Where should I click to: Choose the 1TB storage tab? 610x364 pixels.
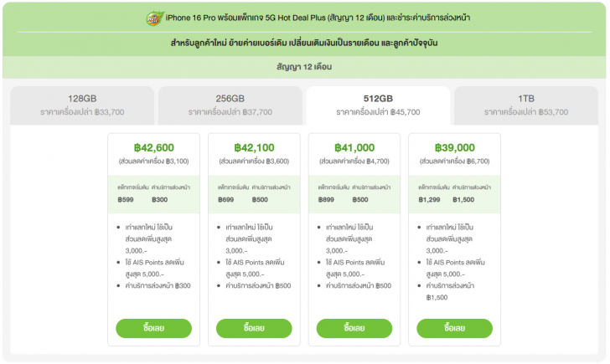(x=525, y=104)
